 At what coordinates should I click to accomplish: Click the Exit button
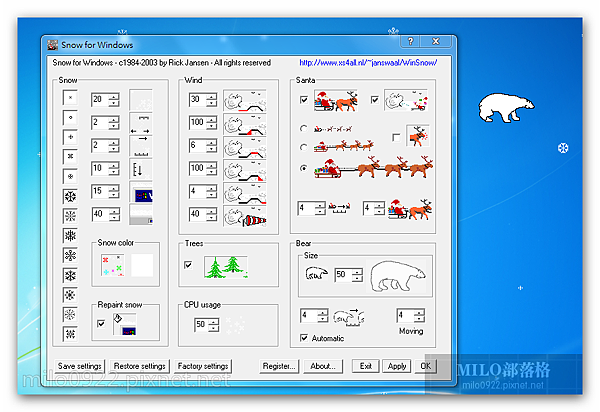point(365,366)
